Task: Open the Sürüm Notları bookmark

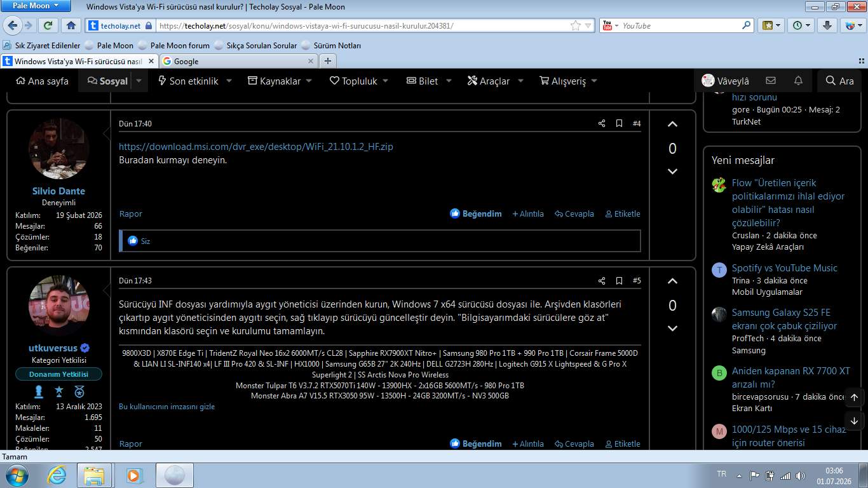Action: click(x=331, y=45)
